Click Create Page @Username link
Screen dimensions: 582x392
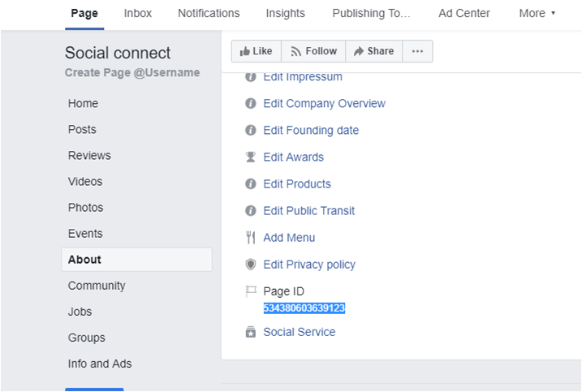click(132, 73)
